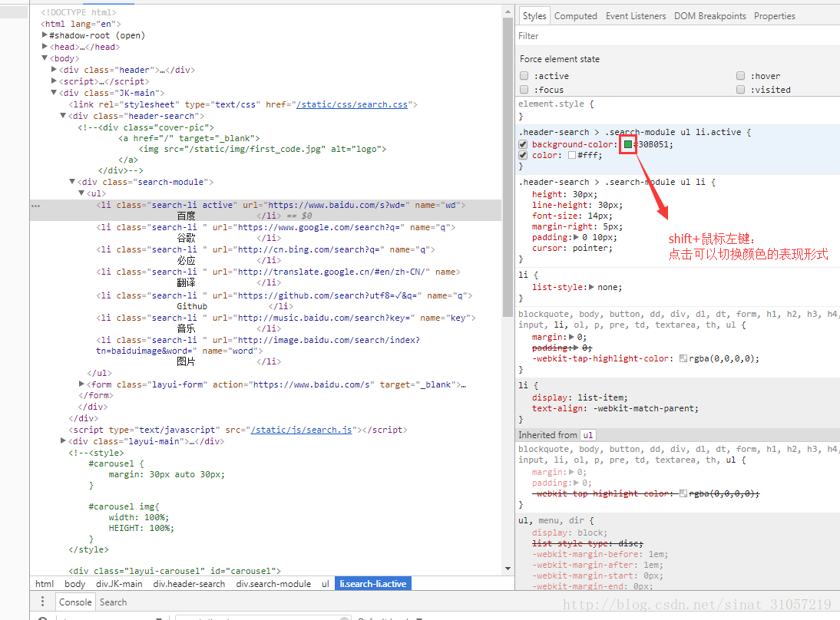Click the body breadcrumb
The width and height of the screenshot is (840, 620).
75,584
